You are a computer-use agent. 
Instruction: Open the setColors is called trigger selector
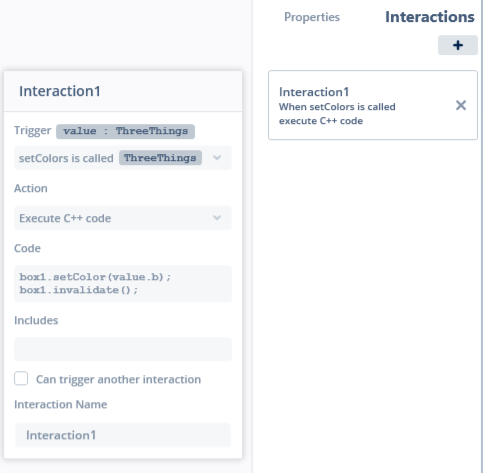[123, 158]
